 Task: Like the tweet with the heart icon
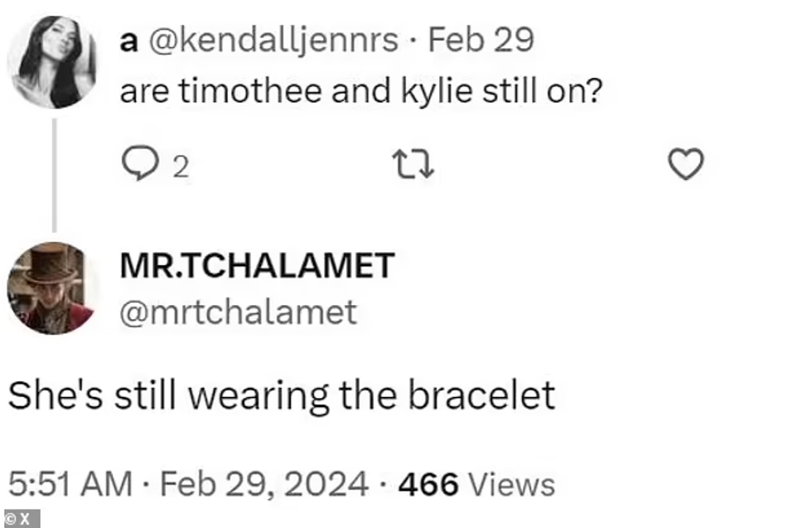(x=685, y=166)
